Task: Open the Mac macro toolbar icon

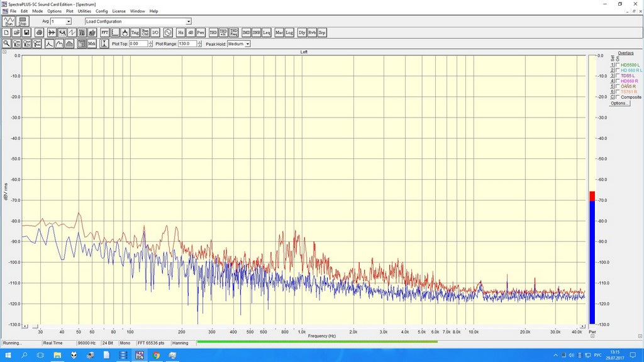Action: (279, 33)
